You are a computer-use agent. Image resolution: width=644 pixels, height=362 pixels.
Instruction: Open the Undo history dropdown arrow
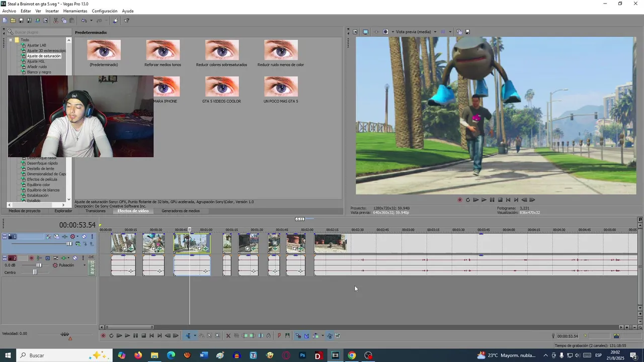91,21
